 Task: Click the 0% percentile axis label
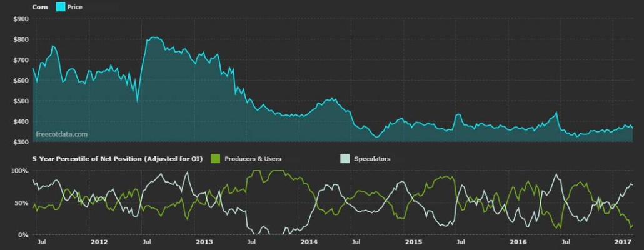pyautogui.click(x=24, y=234)
